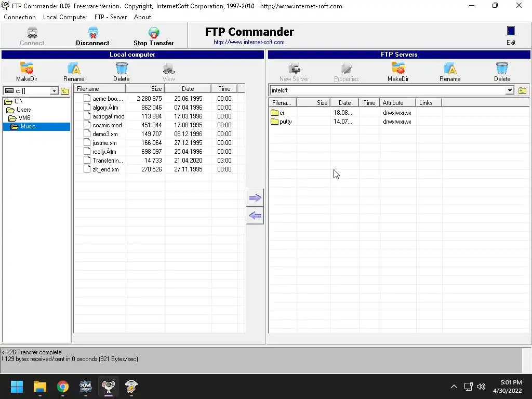Screen dimensions: 532x399
Task: Select file icon of zlt_end.xm
Action: point(87,169)
